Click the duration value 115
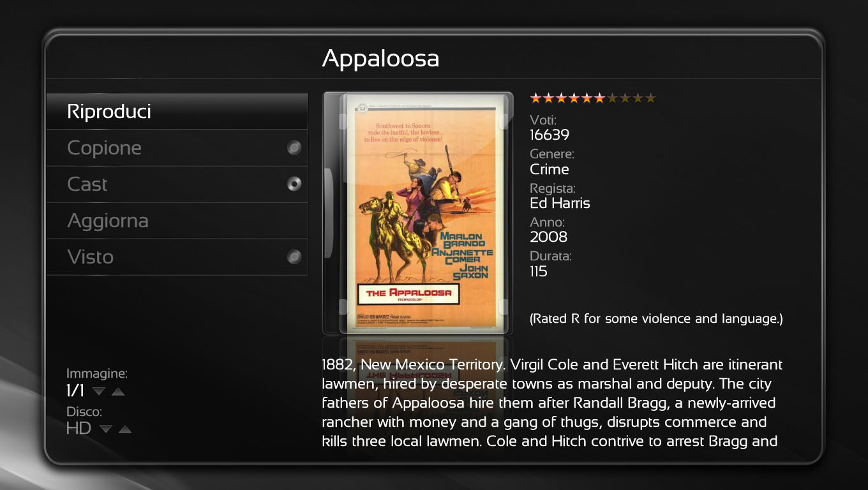The height and width of the screenshot is (490, 868). pyautogui.click(x=538, y=271)
